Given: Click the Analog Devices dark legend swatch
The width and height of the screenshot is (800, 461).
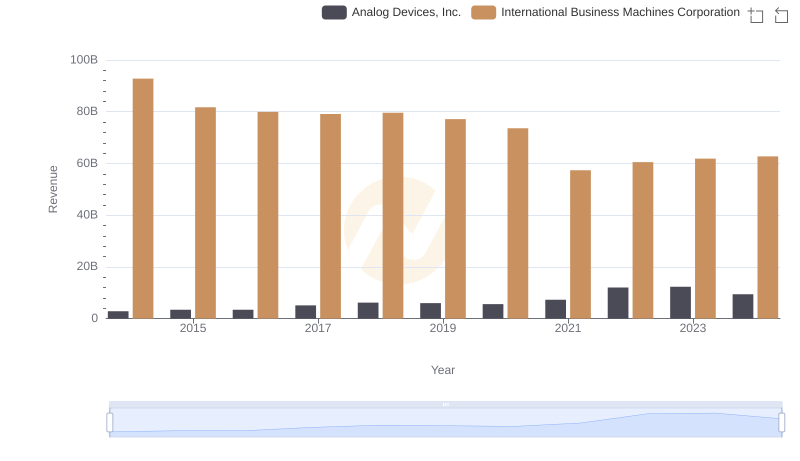Looking at the screenshot, I should tap(334, 12).
